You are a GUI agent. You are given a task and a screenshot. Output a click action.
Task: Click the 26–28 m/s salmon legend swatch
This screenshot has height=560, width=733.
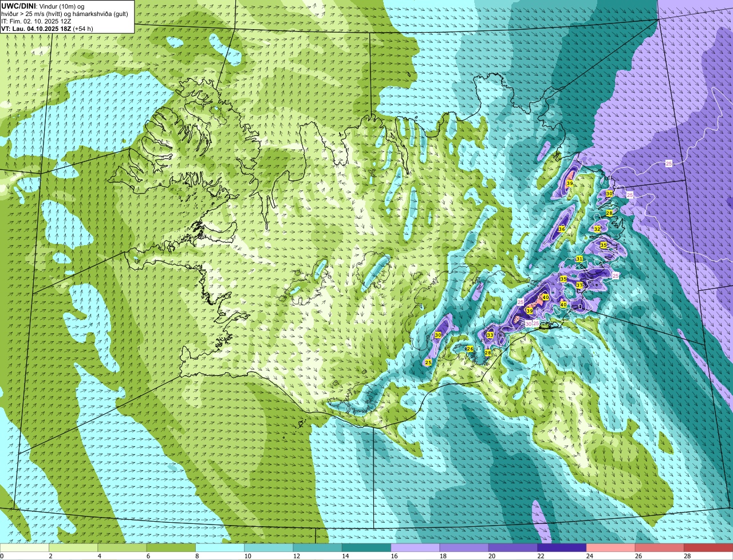pos(660,547)
